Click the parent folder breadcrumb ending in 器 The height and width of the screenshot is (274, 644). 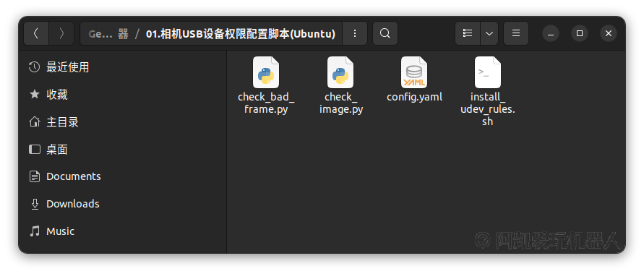[x=108, y=34]
